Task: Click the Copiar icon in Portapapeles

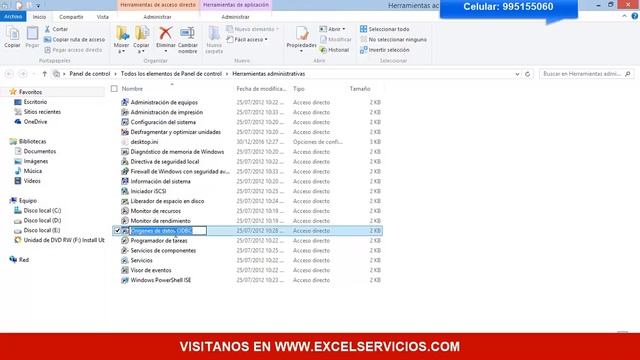Action: (x=12, y=34)
